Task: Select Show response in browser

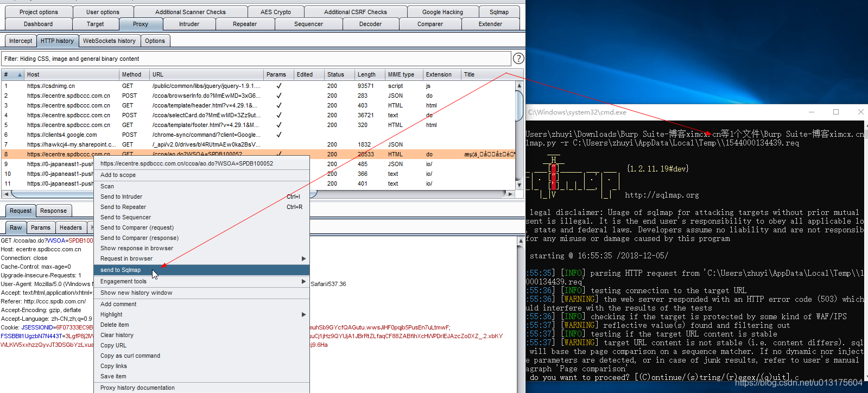Action: pos(201,248)
